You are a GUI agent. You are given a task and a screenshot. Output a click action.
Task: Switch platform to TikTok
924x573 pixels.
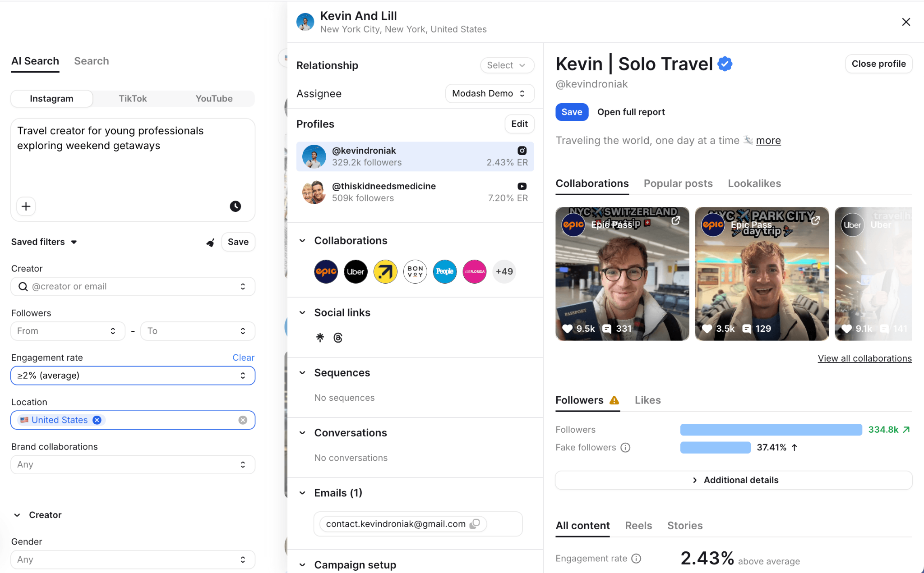pos(133,99)
